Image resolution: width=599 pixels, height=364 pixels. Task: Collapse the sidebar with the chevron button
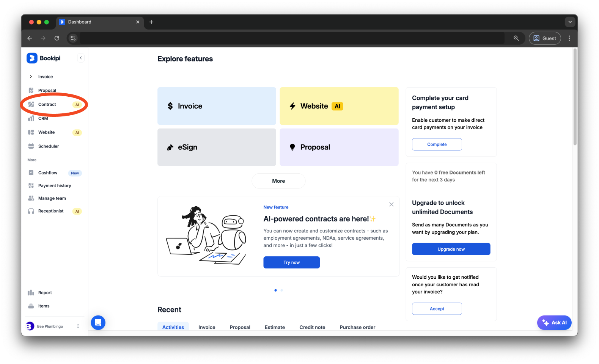(x=81, y=58)
